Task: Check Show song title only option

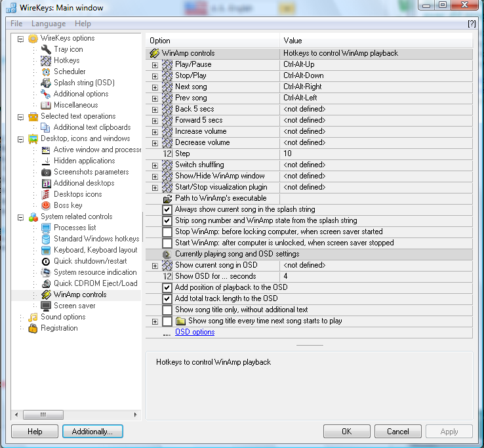Action: [x=167, y=310]
